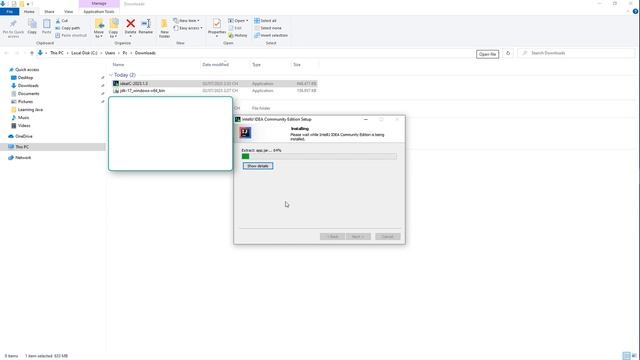
Task: Click the Back navigation arrow
Action: pos(6,53)
